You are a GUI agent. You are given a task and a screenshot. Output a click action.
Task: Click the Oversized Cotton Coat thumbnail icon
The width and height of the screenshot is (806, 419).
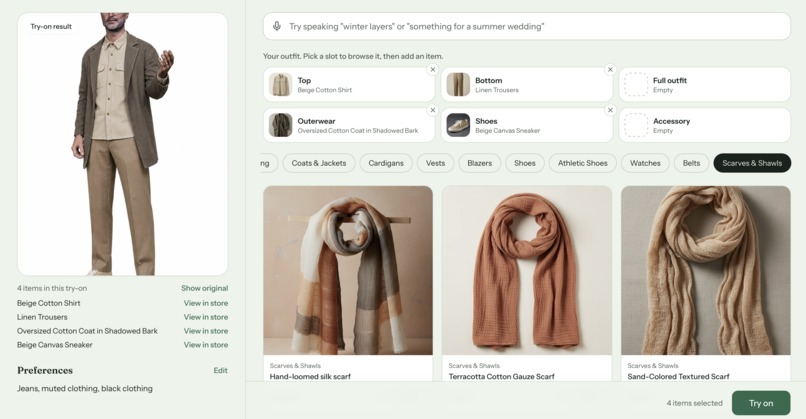click(281, 125)
